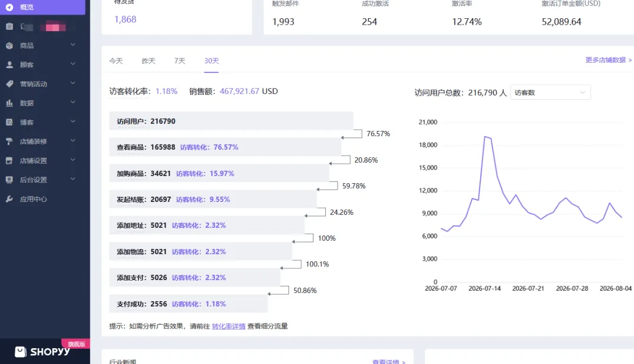Viewport: 634px width, 364px height.
Task: Open 应用中心 wrench icon
Action: point(9,199)
